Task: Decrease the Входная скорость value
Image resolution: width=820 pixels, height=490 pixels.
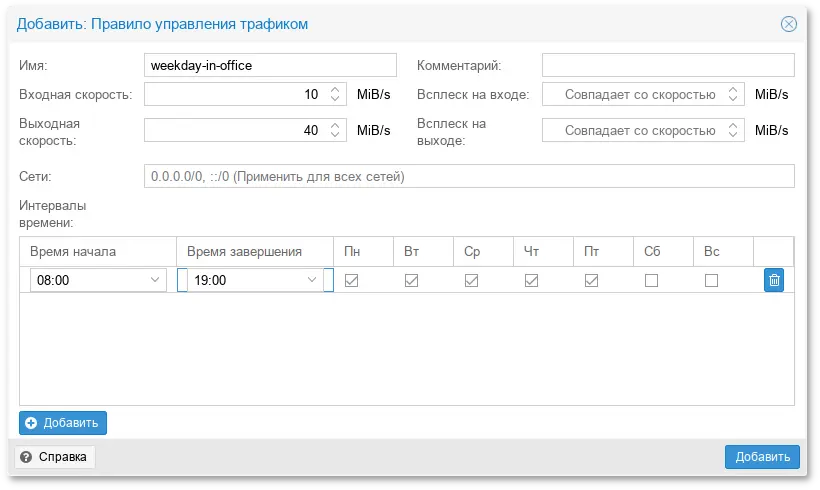Action: point(335,99)
